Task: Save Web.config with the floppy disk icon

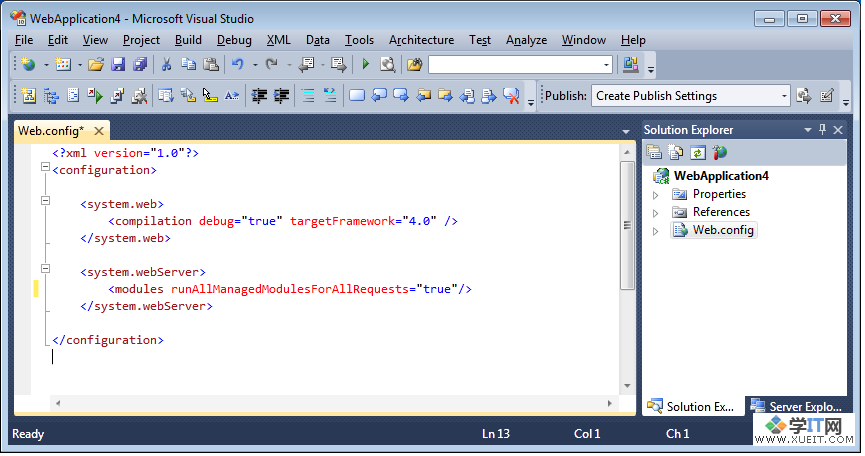Action: [118, 65]
